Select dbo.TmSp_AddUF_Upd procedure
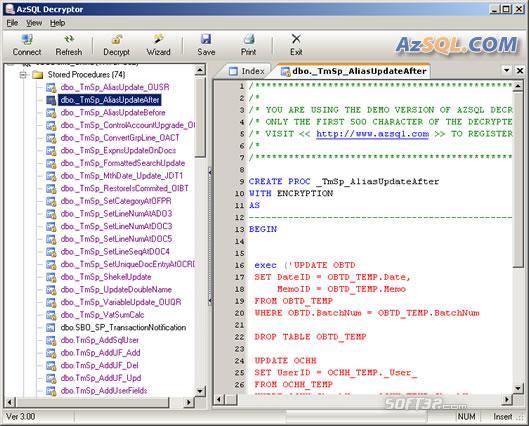 click(101, 378)
